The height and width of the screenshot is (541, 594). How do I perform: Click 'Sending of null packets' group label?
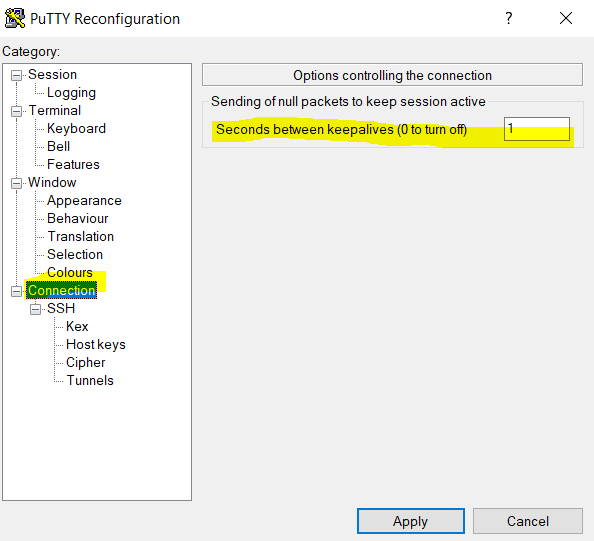(348, 102)
